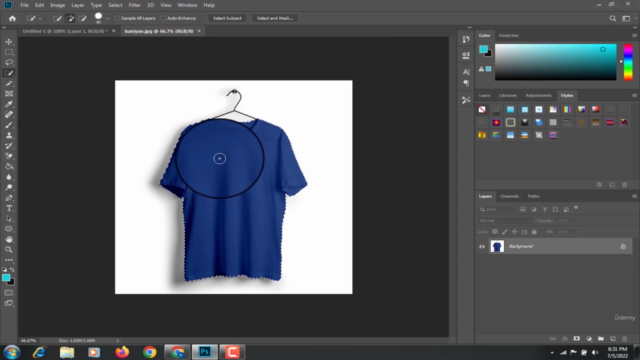
Task: Select the Dodge tool
Action: coord(9,187)
